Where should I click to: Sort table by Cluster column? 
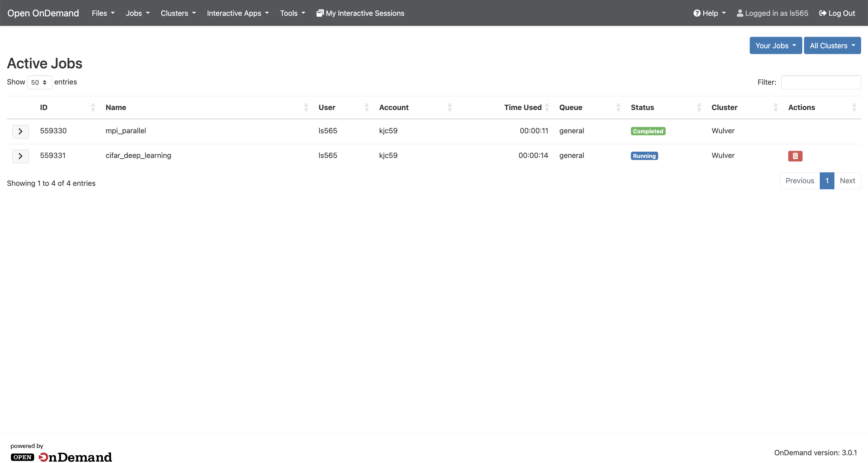[744, 107]
